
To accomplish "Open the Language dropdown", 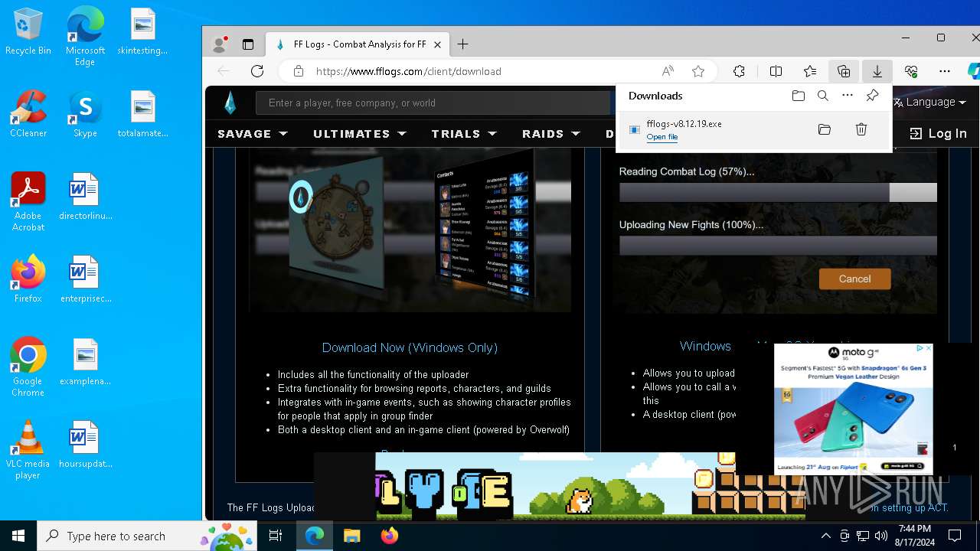I will coord(929,102).
